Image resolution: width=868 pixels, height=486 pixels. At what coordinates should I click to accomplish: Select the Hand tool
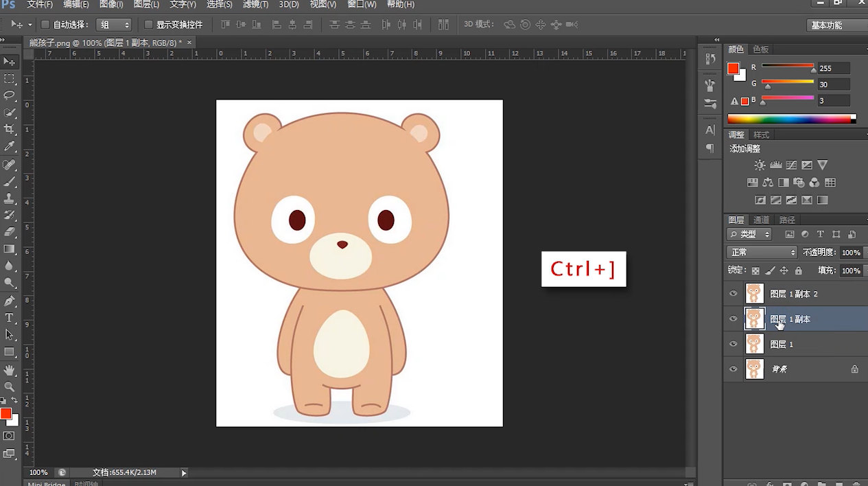click(x=10, y=370)
